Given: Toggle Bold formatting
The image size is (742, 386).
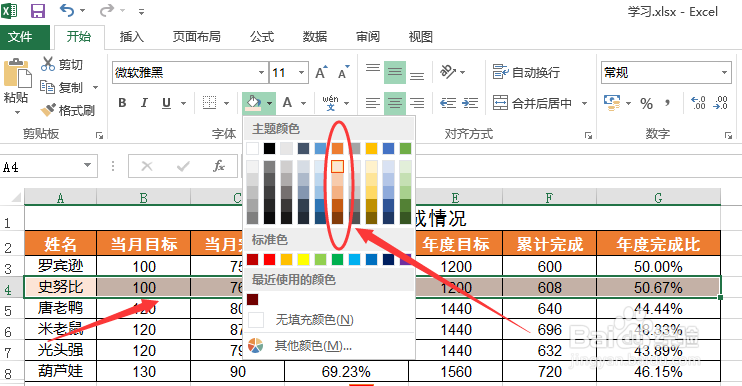Looking at the screenshot, I should [122, 103].
